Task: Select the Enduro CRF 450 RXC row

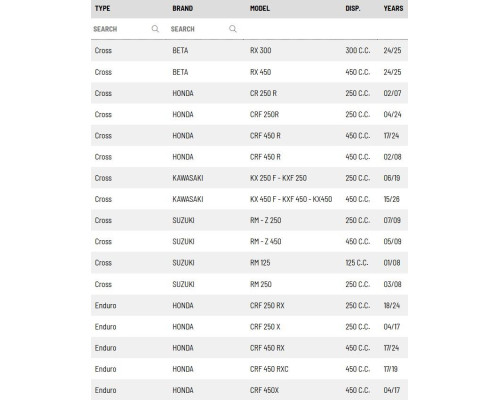Action: [x=249, y=369]
